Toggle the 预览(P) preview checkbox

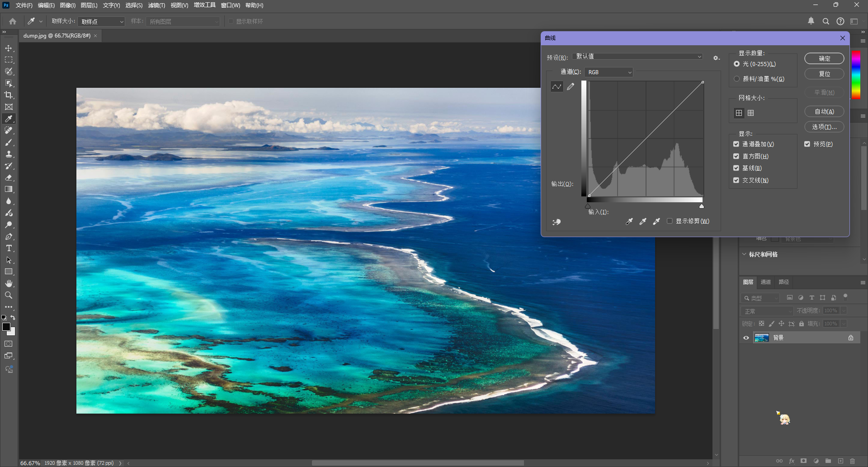807,144
